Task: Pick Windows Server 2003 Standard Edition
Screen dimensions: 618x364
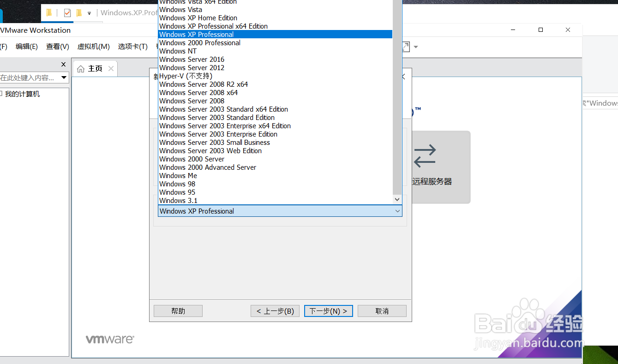Action: click(x=275, y=118)
